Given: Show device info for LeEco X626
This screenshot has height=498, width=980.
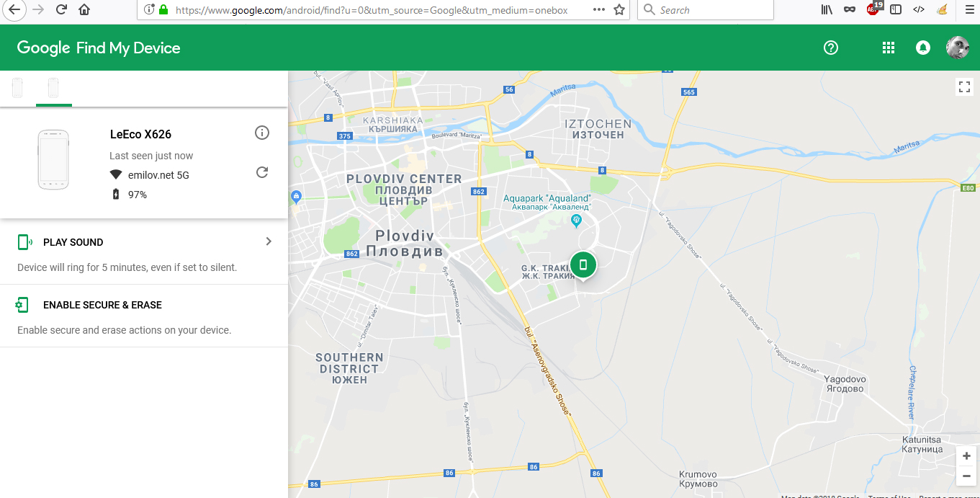Looking at the screenshot, I should coord(262,133).
